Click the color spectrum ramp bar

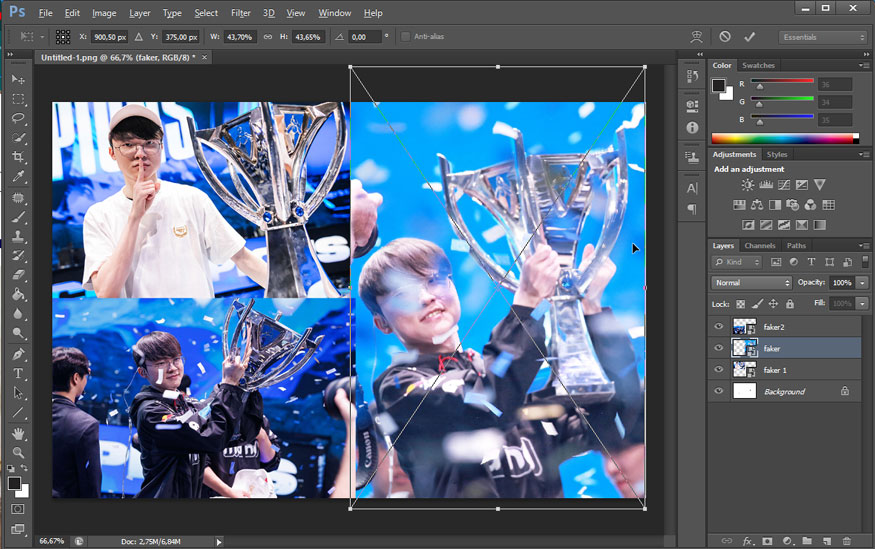click(784, 138)
